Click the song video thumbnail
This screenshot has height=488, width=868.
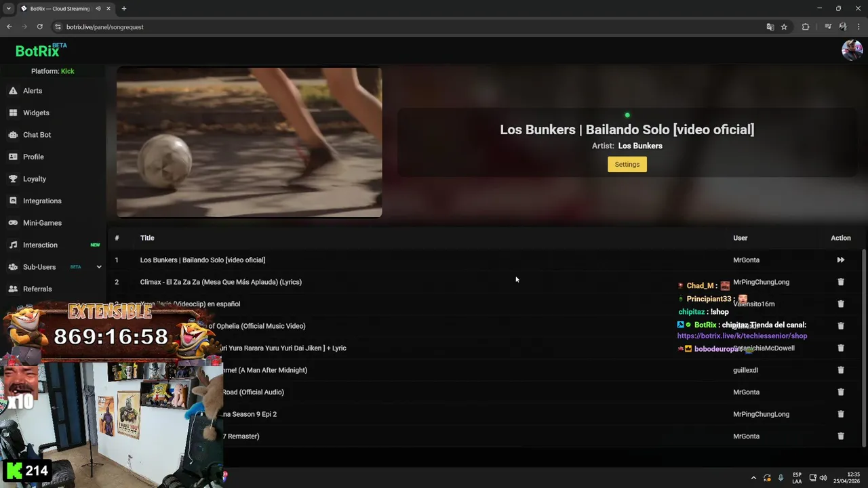pos(249,142)
